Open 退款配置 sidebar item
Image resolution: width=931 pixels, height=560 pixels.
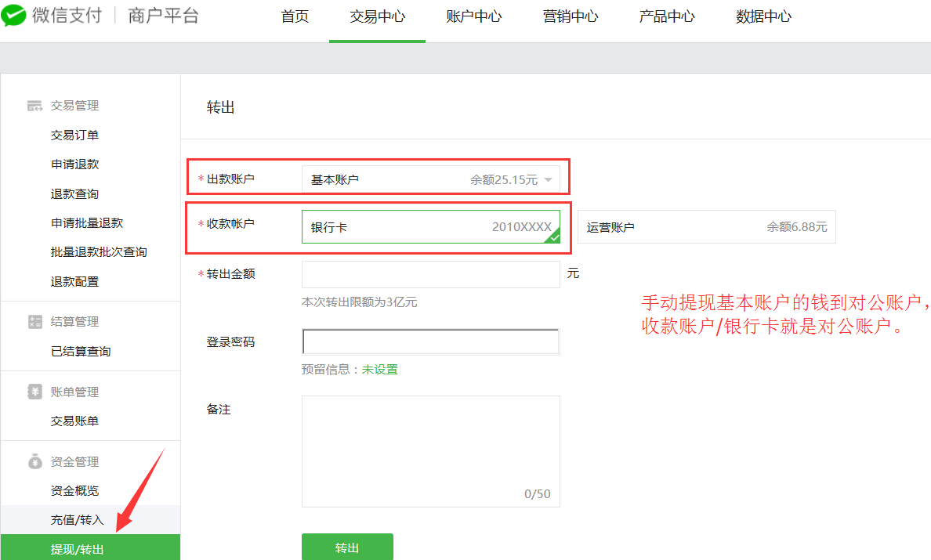click(x=74, y=282)
